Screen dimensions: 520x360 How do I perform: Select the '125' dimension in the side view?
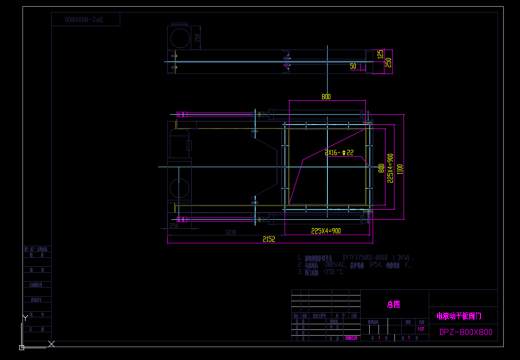(x=380, y=55)
